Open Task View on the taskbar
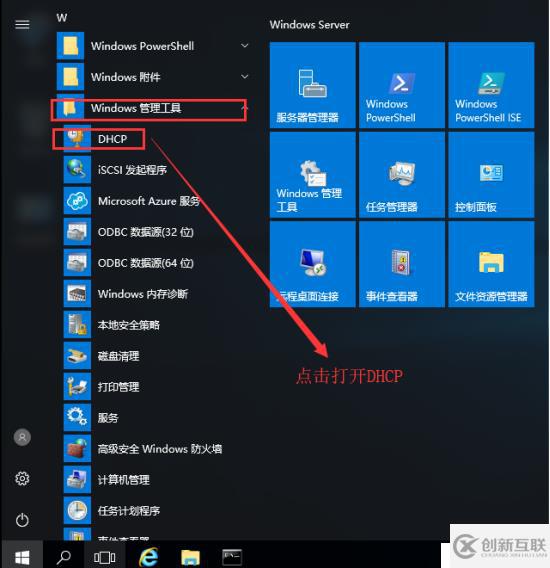 (104, 557)
